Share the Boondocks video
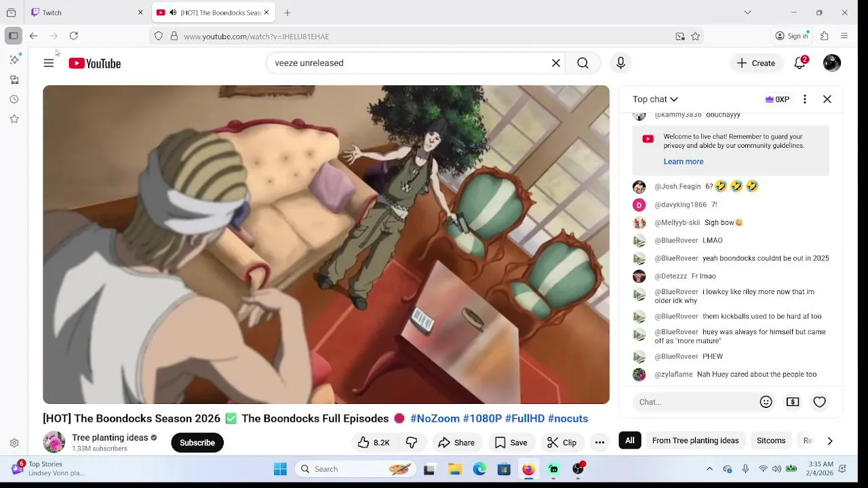The width and height of the screenshot is (868, 488). click(456, 443)
